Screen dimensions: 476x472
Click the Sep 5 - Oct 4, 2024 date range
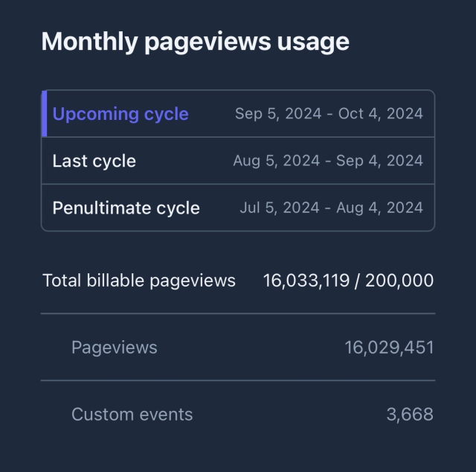(x=329, y=114)
